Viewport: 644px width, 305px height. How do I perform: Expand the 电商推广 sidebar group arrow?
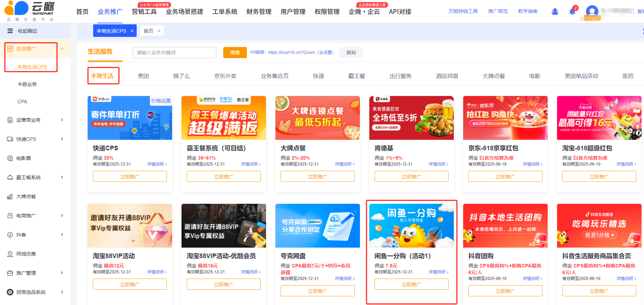(62, 216)
